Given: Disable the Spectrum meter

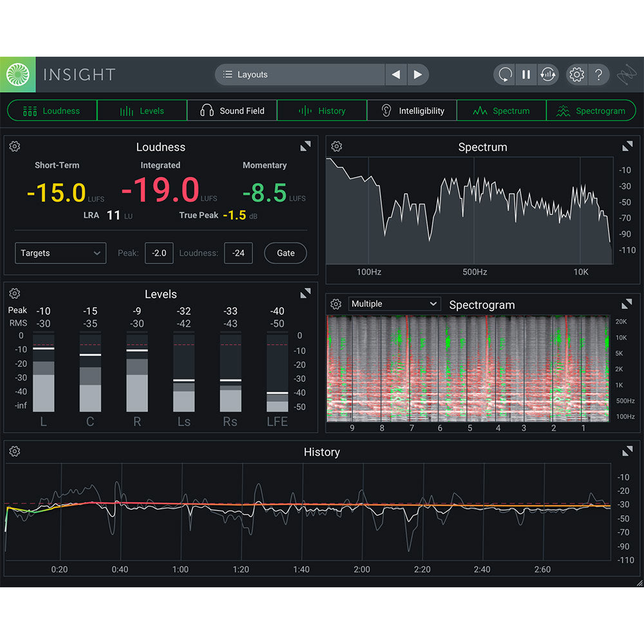Looking at the screenshot, I should [502, 110].
